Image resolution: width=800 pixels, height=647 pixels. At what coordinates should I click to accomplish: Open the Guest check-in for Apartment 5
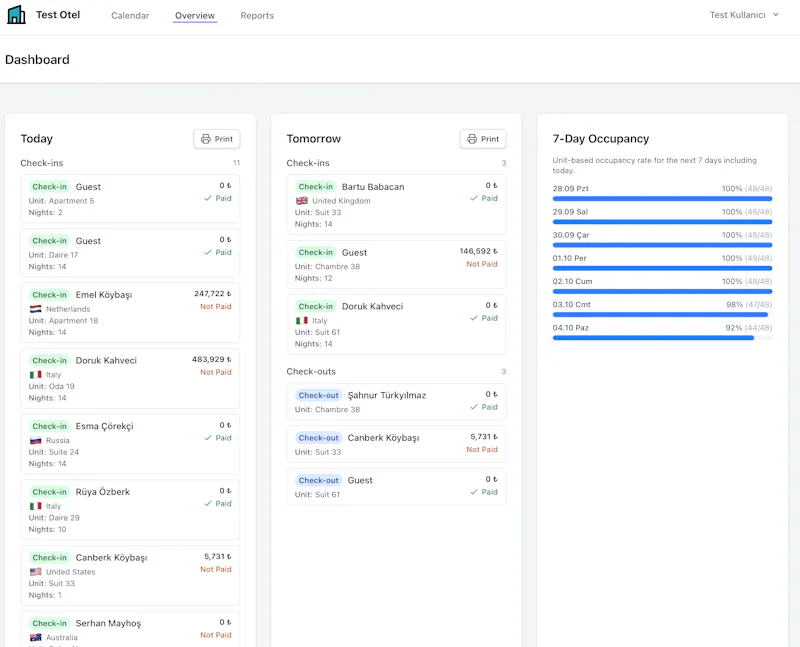(130, 198)
